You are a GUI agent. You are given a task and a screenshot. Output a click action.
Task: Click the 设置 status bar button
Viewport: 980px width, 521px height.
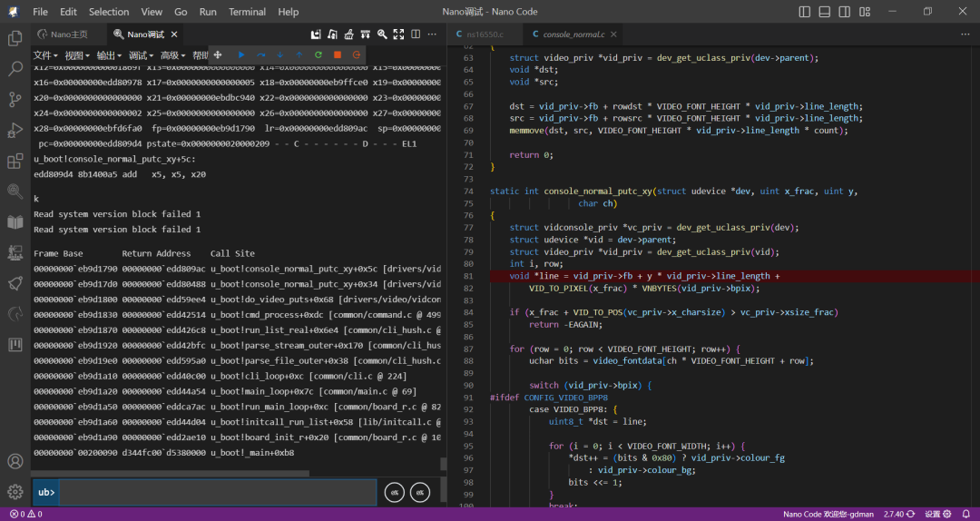tap(938, 514)
